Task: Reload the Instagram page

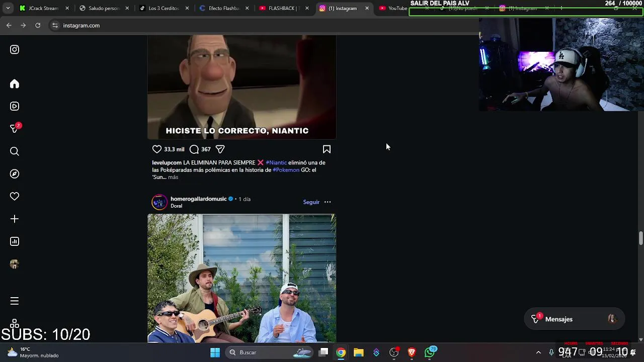Action: tap(38, 25)
